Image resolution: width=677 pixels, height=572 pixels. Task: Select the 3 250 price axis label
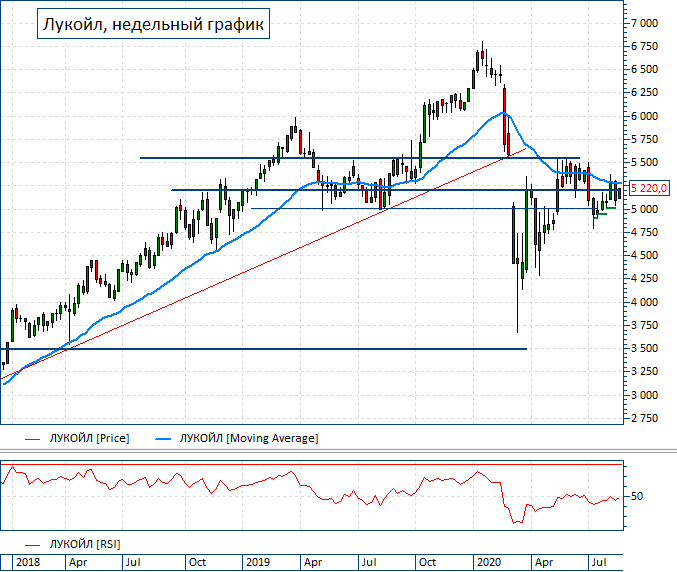click(645, 371)
